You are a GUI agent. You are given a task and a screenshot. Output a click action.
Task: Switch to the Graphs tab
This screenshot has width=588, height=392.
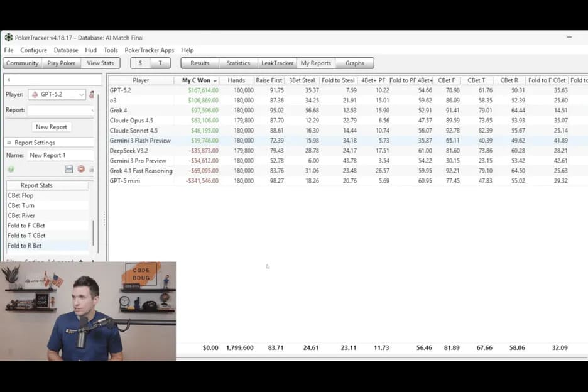point(354,63)
